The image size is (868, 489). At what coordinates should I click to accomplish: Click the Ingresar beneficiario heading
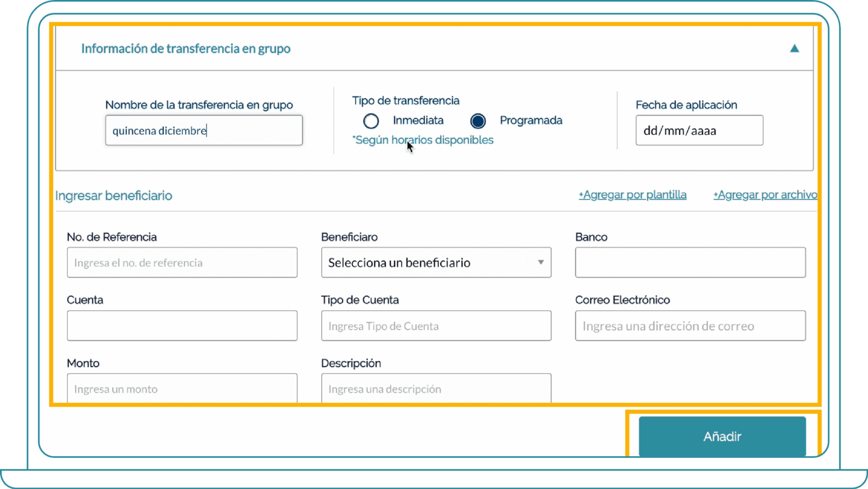click(113, 195)
